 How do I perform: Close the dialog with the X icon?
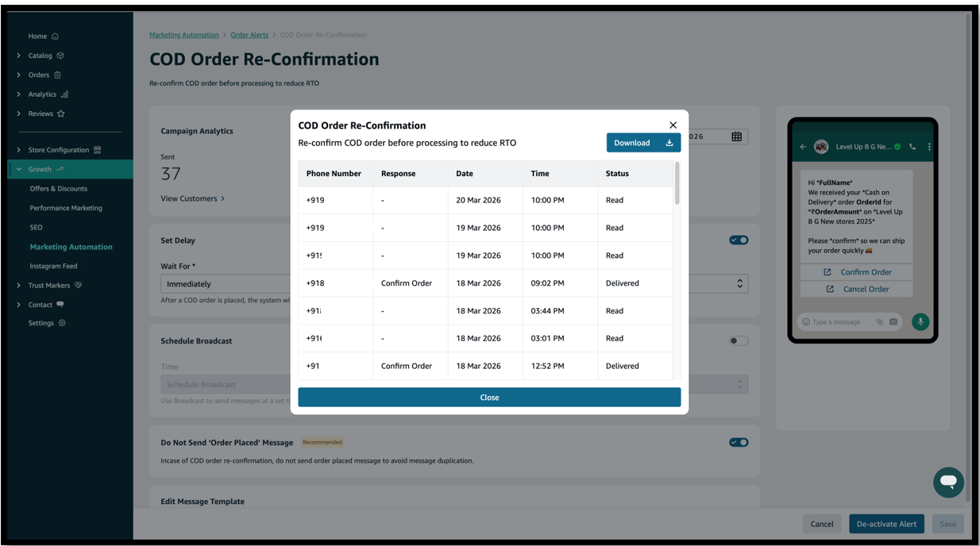click(673, 125)
